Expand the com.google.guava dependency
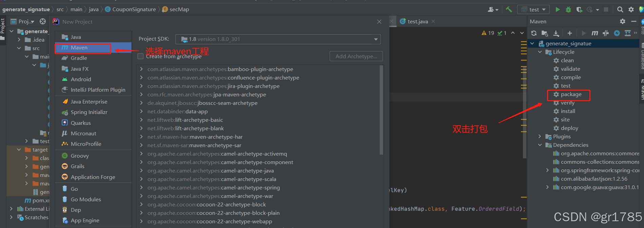This screenshot has height=228, width=644. point(547,187)
